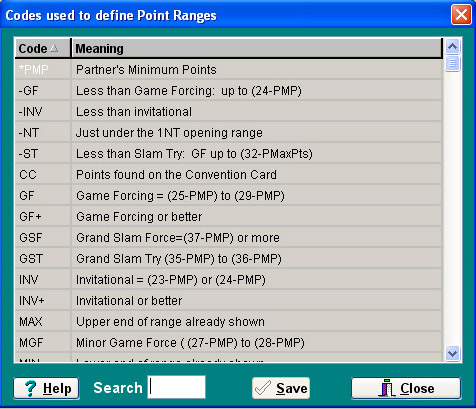Click the Meaning column header
The height and width of the screenshot is (409, 476).
(x=257, y=49)
